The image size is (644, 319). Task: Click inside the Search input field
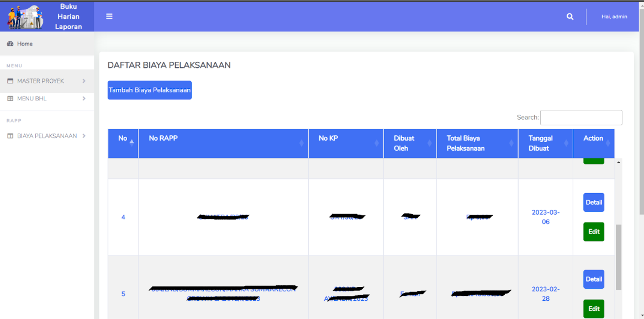point(580,117)
